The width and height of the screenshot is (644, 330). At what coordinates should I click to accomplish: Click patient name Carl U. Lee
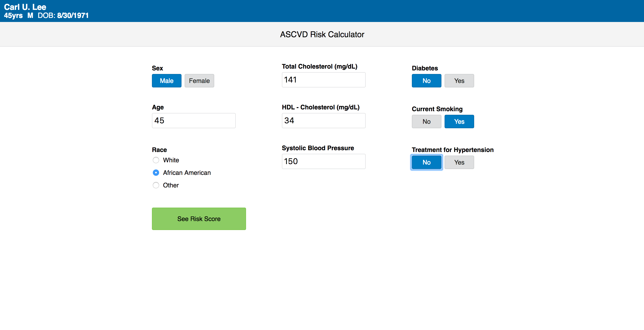click(x=25, y=7)
